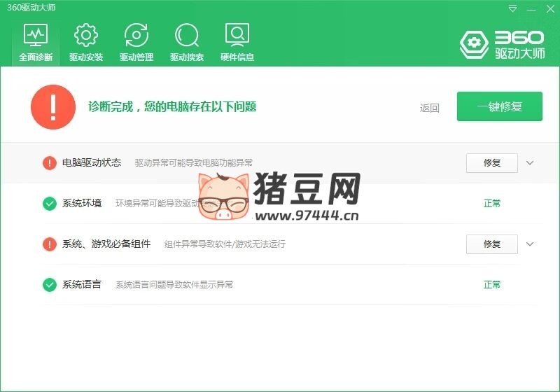Click 正常 status of 系统语言 row

point(492,285)
